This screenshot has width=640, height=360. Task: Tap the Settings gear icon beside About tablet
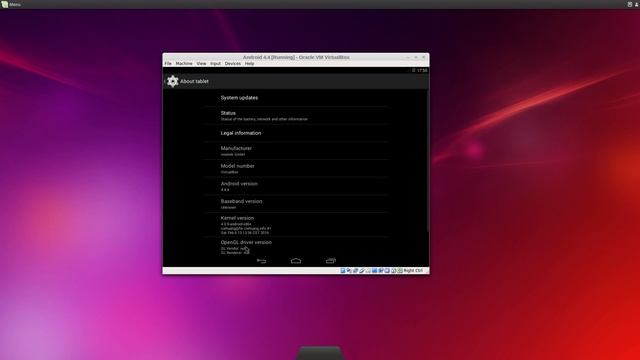coord(173,81)
